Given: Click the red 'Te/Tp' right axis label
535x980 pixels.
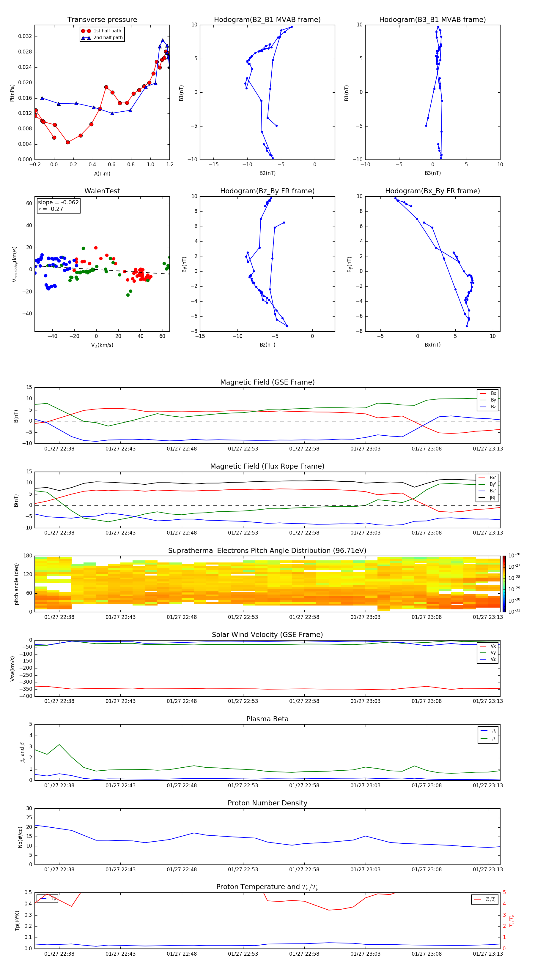Looking at the screenshot, I should 512,921.
